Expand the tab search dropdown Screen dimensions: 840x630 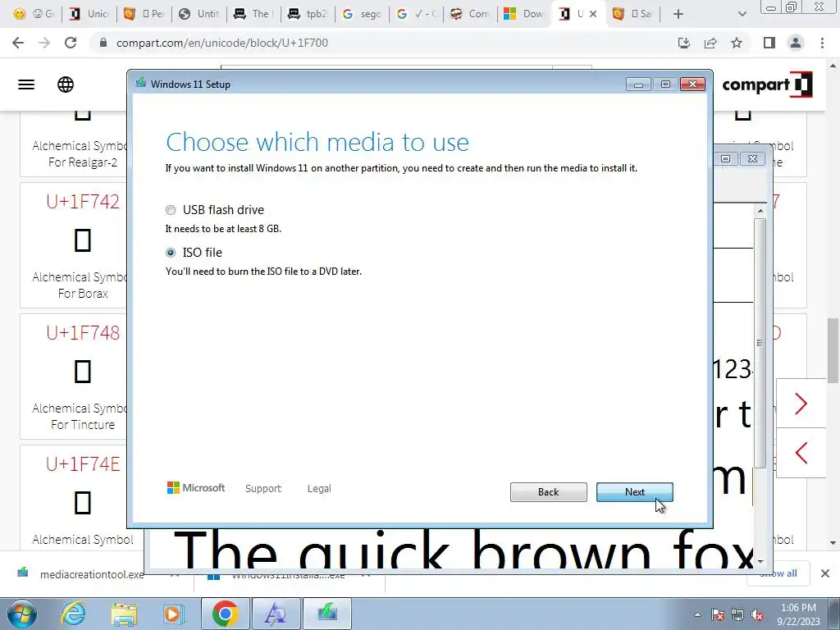point(742,14)
